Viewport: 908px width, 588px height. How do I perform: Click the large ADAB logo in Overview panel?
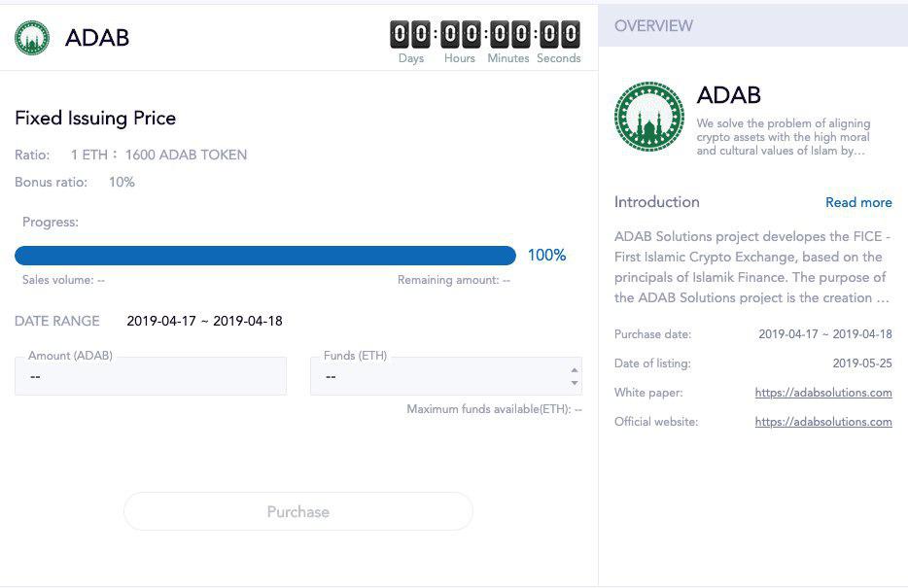(649, 117)
